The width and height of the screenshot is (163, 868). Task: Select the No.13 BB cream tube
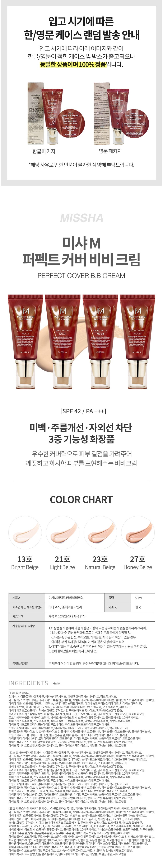pyautogui.click(x=25, y=341)
